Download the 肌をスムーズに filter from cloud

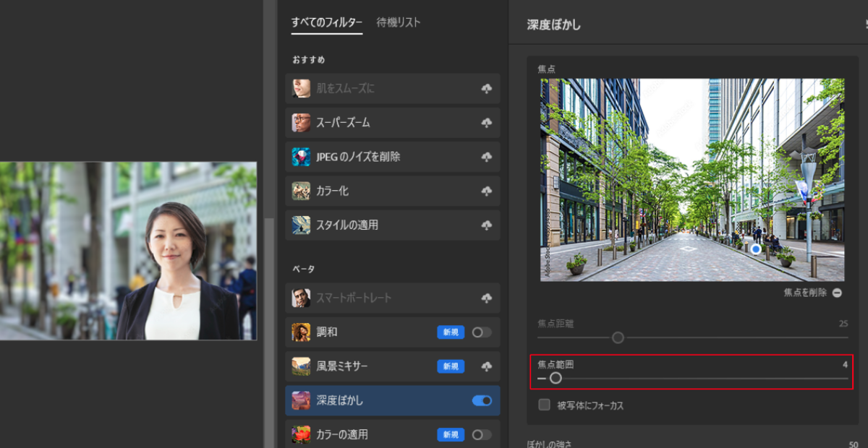coord(486,89)
